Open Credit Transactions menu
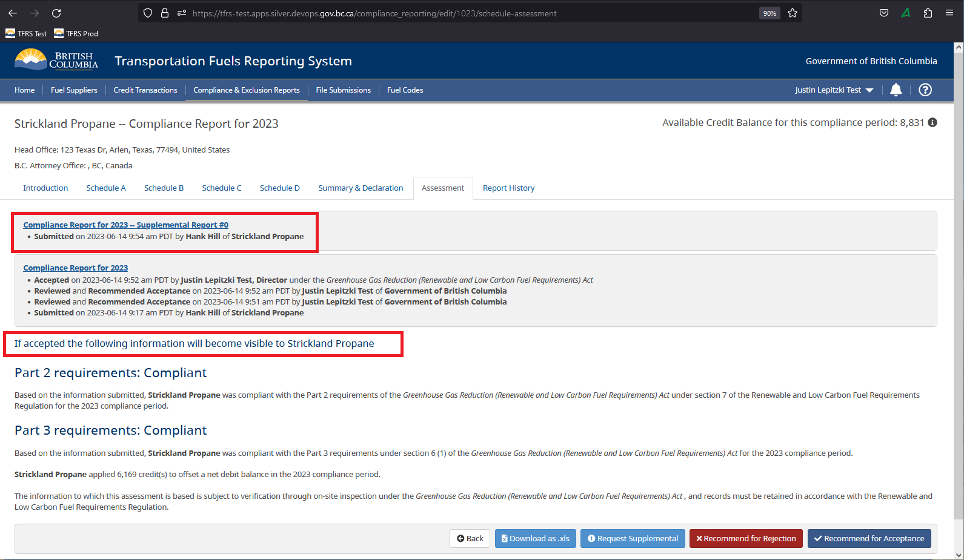The image size is (964, 560). coord(145,90)
